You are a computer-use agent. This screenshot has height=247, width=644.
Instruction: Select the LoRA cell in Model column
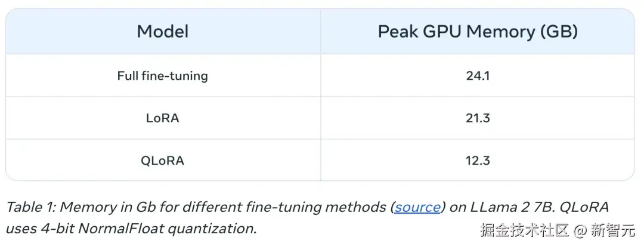coord(163,118)
